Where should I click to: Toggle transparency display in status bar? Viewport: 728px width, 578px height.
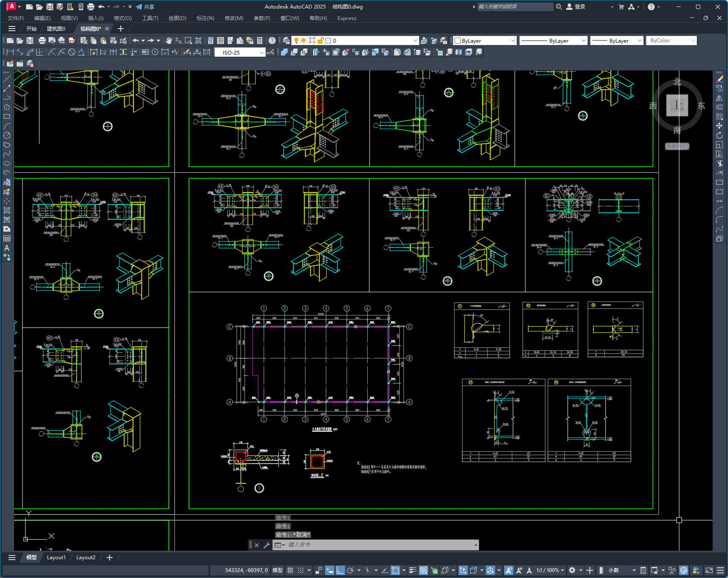click(423, 570)
